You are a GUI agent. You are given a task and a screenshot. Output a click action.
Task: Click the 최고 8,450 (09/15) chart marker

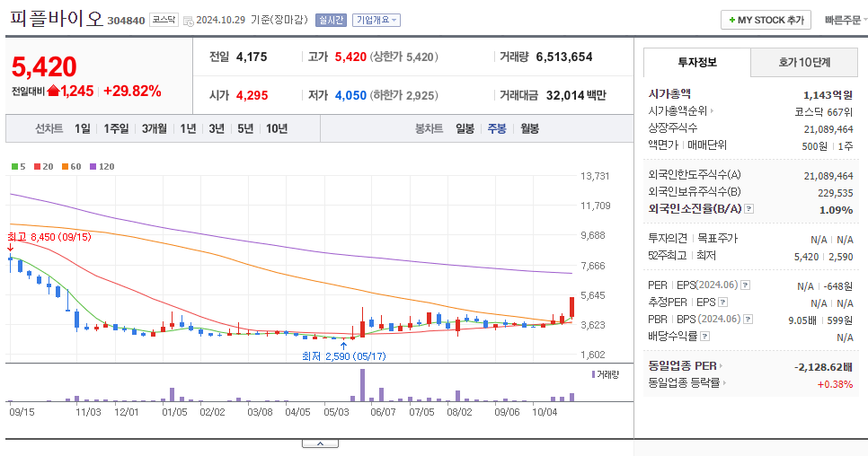pos(49,237)
